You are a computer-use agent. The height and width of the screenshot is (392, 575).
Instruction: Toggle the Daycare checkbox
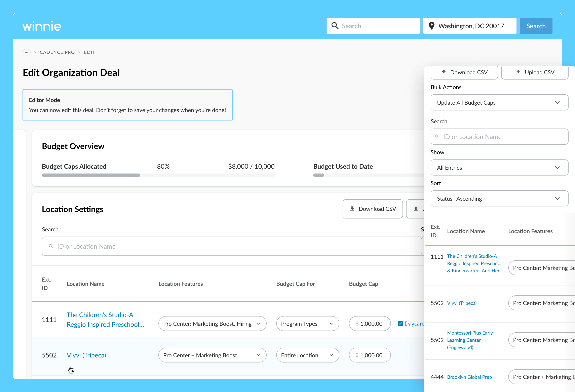point(400,323)
